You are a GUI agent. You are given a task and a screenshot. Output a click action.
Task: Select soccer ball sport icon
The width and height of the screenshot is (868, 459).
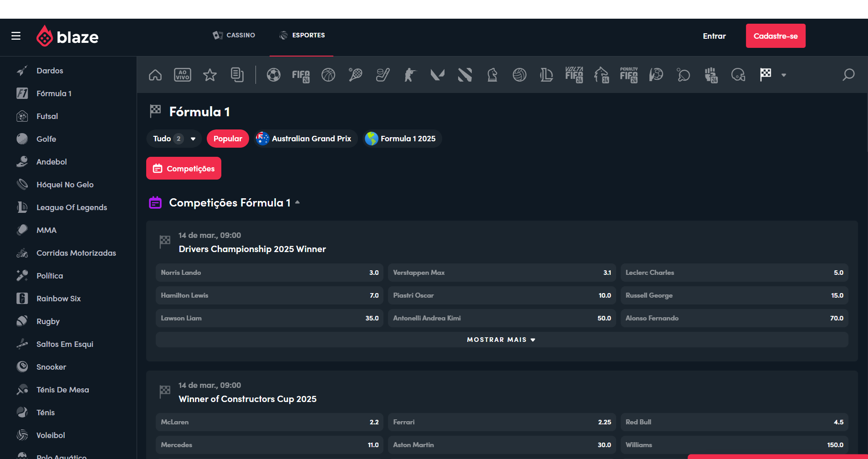274,75
